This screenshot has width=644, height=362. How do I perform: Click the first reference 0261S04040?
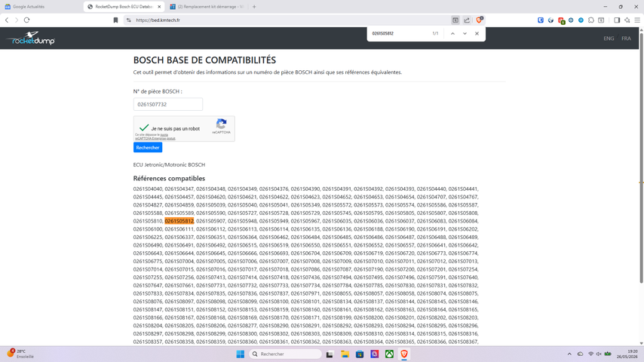(x=148, y=189)
